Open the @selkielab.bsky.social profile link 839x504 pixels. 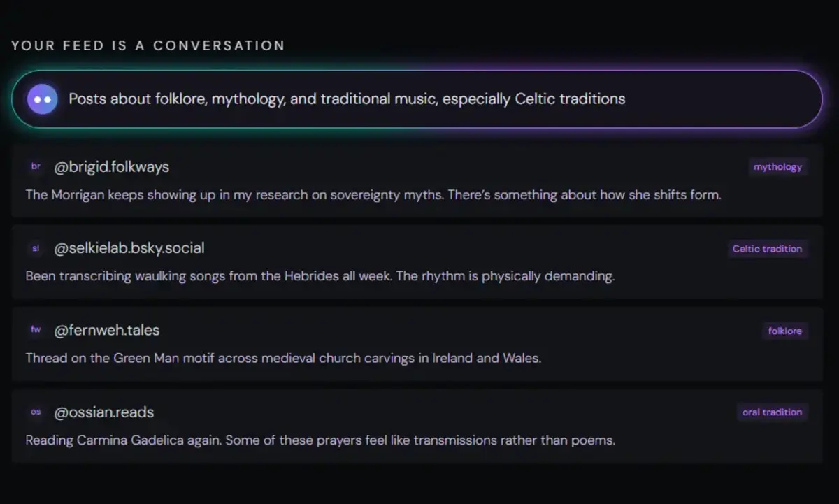129,249
